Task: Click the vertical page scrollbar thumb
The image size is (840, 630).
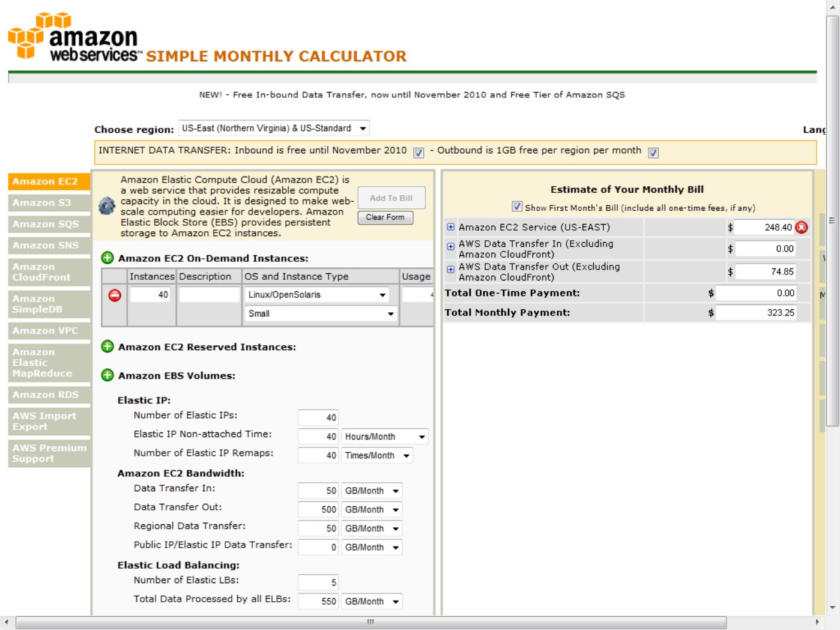Action: (832, 220)
